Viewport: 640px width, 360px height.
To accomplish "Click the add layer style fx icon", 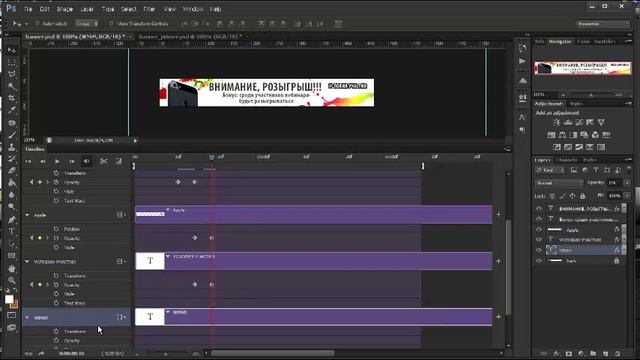I will coord(556,353).
